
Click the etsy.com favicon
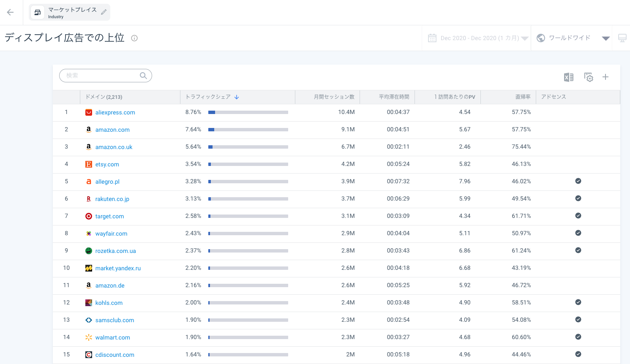coord(89,164)
